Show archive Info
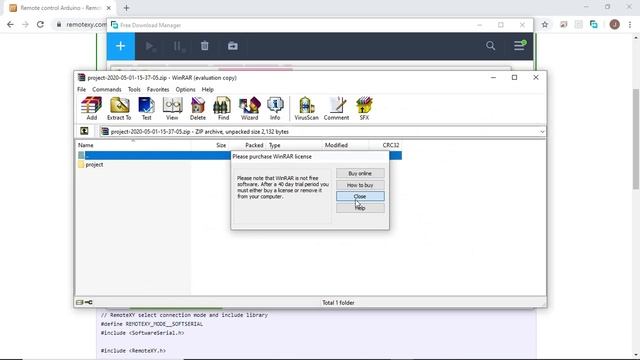 coord(275,108)
